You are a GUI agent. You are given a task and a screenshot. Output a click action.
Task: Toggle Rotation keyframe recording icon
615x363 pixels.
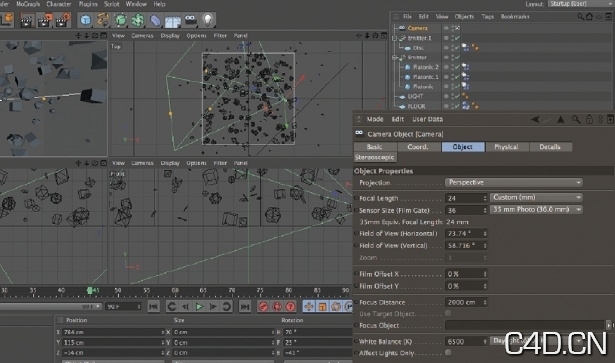336,307
